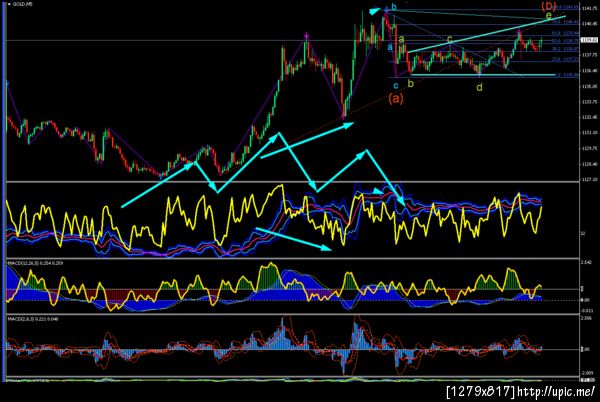600x402 pixels.
Task: Select the yellow-green e wave label
Action: 549,16
